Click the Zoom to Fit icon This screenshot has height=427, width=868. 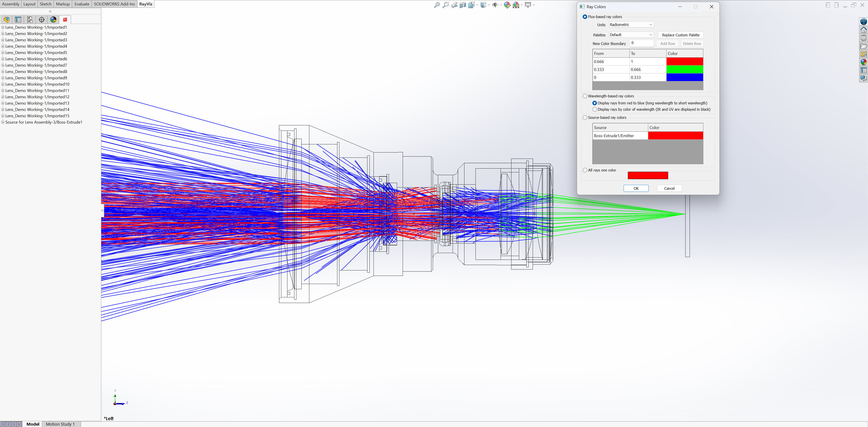pyautogui.click(x=437, y=5)
